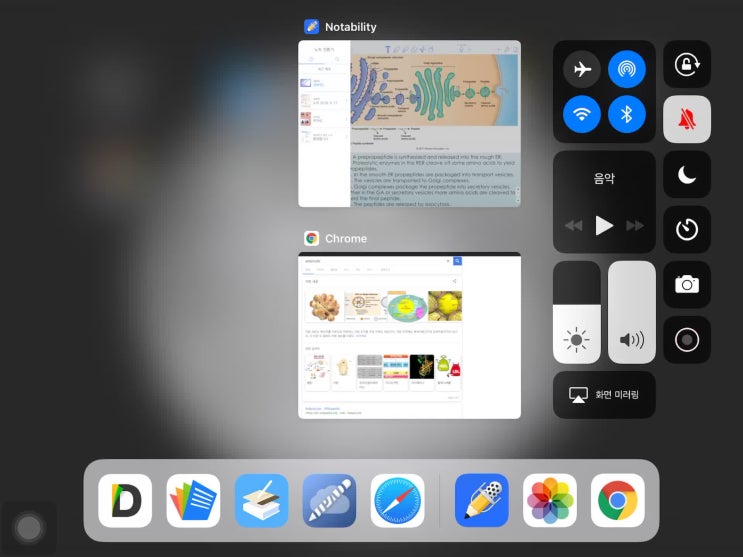Toggle the red bell silent mode

(687, 120)
